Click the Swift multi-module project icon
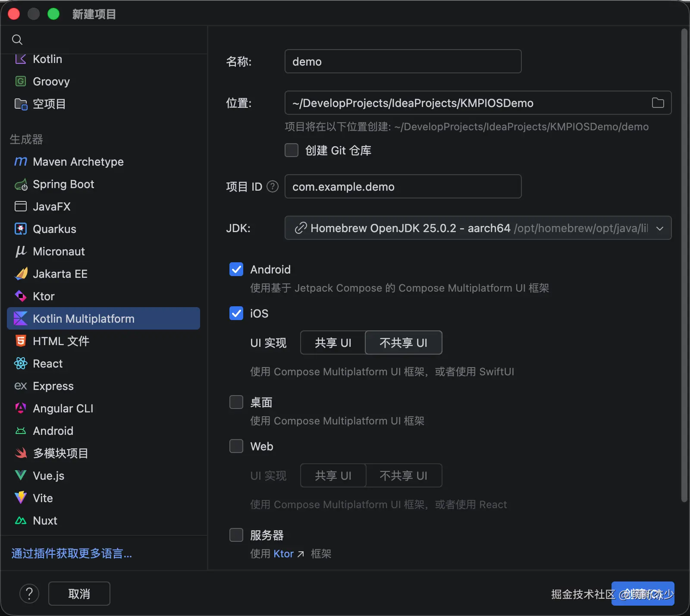 (x=21, y=453)
